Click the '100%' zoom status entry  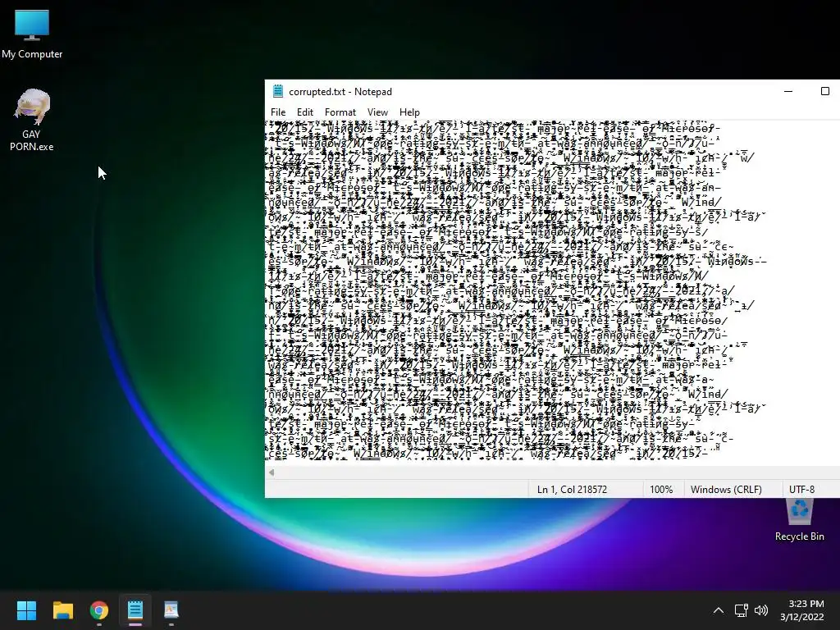(x=661, y=489)
